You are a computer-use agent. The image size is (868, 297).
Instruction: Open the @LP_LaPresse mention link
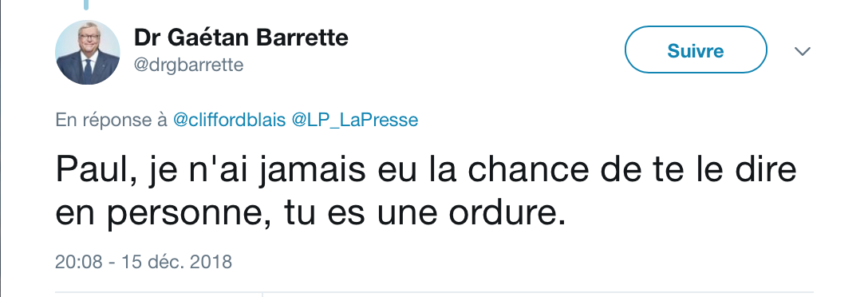click(x=354, y=120)
